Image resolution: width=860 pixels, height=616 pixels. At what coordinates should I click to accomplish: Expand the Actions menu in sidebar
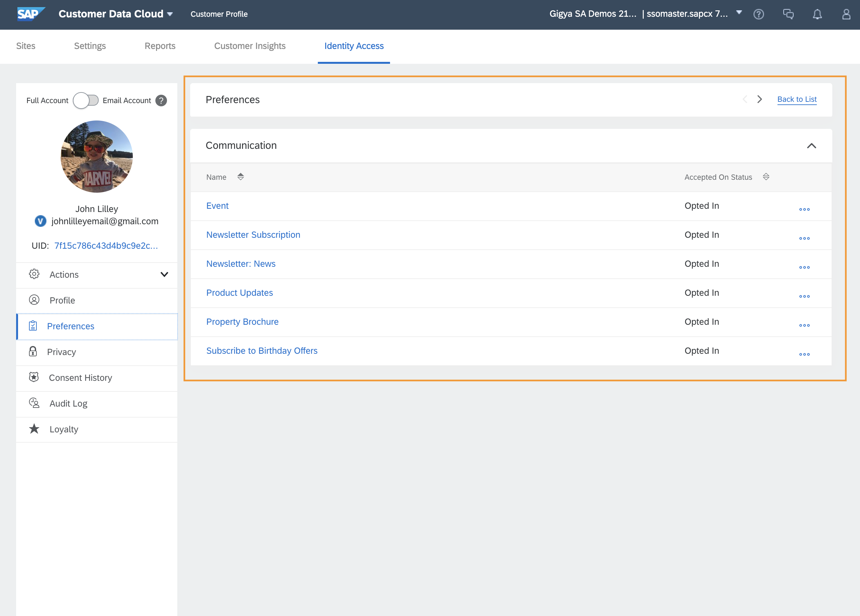click(164, 274)
